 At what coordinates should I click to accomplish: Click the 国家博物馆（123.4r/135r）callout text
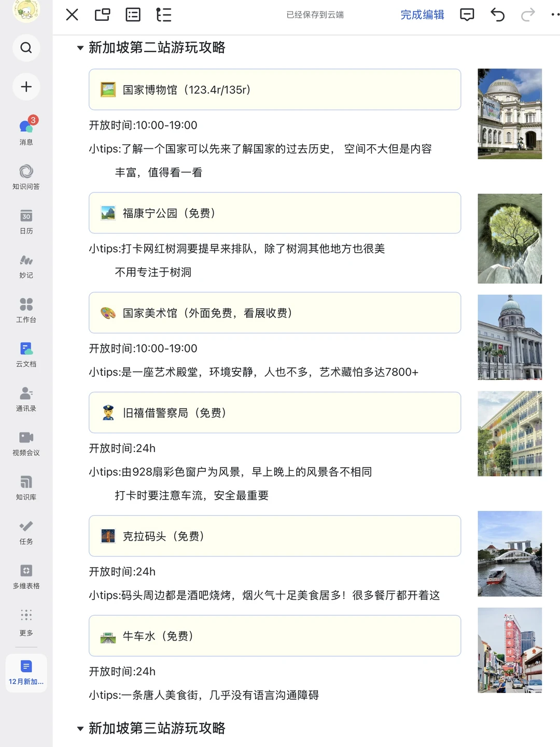coord(187,90)
